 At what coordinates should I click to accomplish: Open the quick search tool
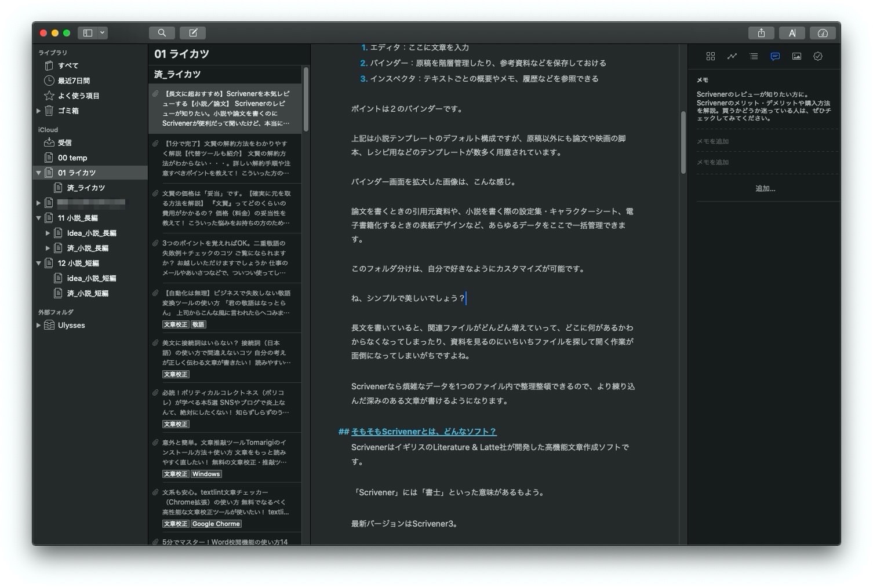point(162,32)
